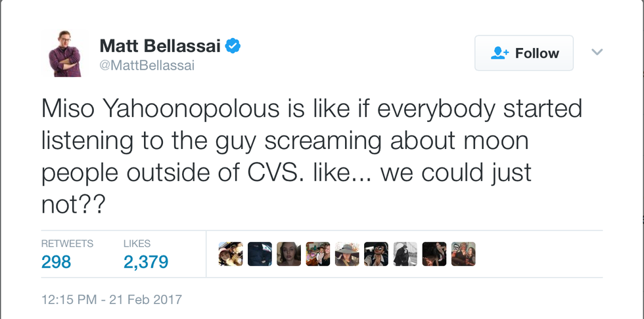View the 298 retweets list
The width and height of the screenshot is (644, 319).
(x=56, y=262)
